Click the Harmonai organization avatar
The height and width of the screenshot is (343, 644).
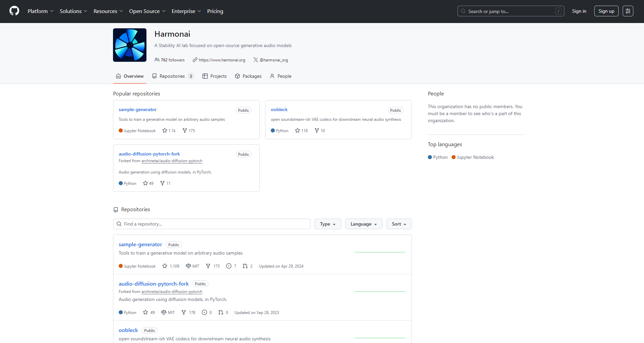click(x=130, y=45)
